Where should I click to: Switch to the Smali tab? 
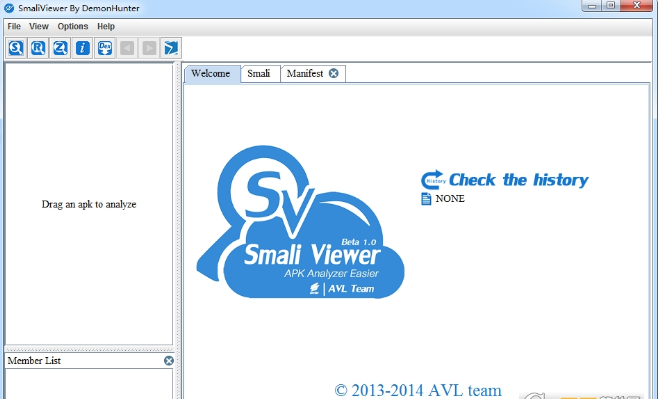(260, 74)
